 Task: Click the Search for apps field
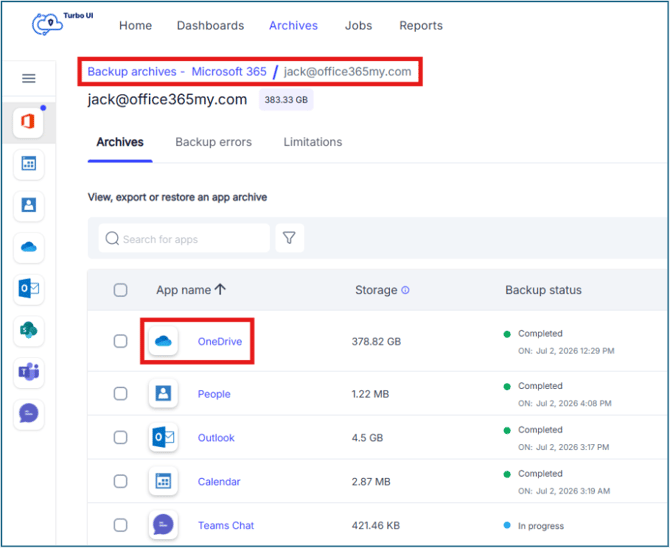pyautogui.click(x=184, y=239)
